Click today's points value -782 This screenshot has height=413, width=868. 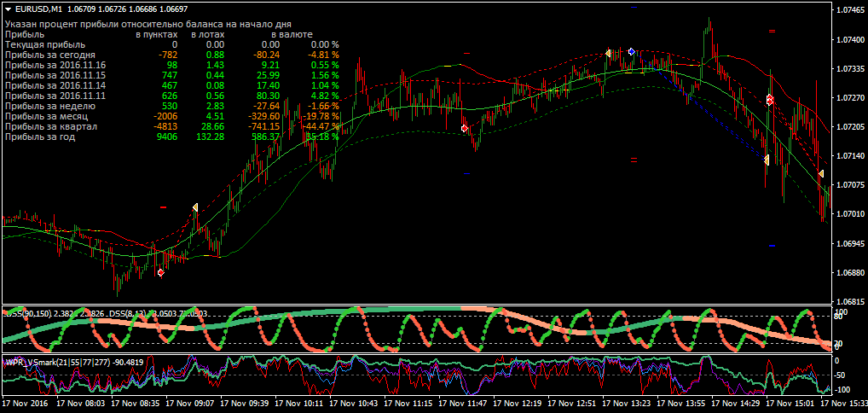pos(168,55)
